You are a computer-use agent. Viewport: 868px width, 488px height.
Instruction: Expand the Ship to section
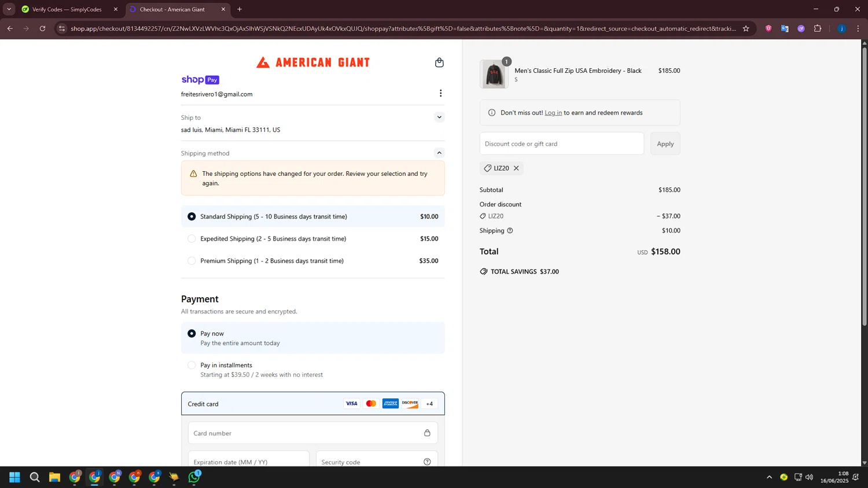(439, 117)
